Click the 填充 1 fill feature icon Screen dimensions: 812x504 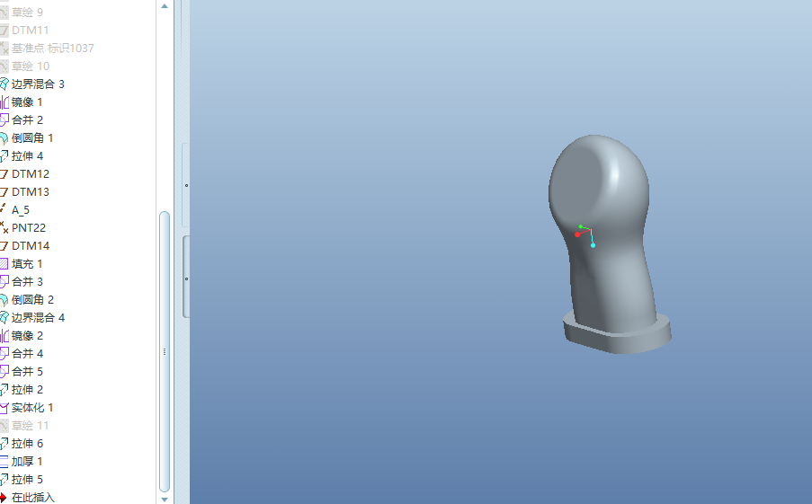click(x=4, y=264)
